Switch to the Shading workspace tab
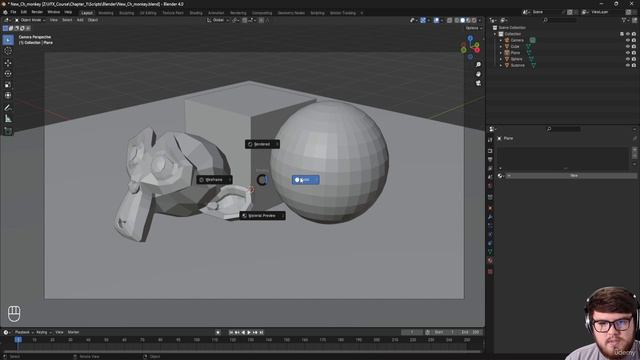This screenshot has height=360, width=640. point(196,13)
